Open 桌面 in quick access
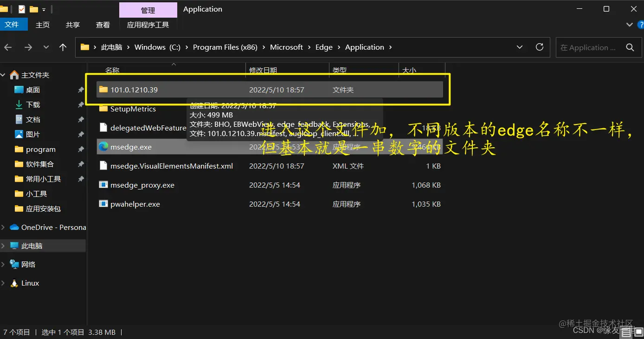 coord(33,90)
